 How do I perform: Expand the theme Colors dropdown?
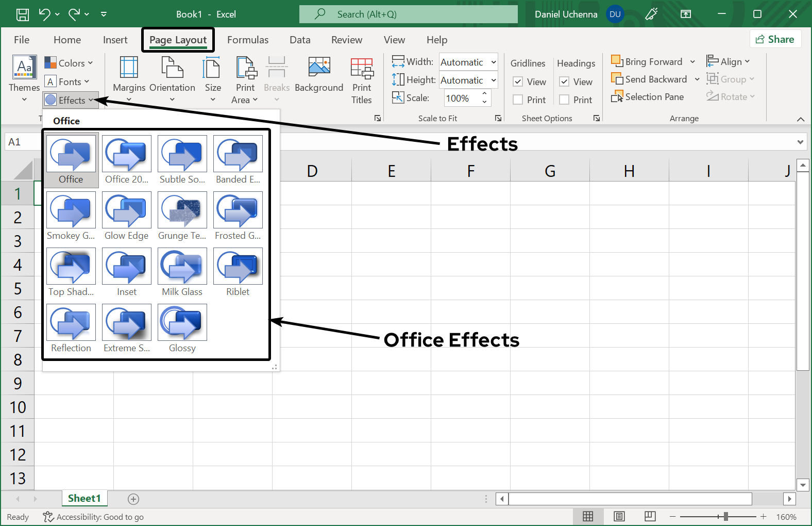click(69, 63)
